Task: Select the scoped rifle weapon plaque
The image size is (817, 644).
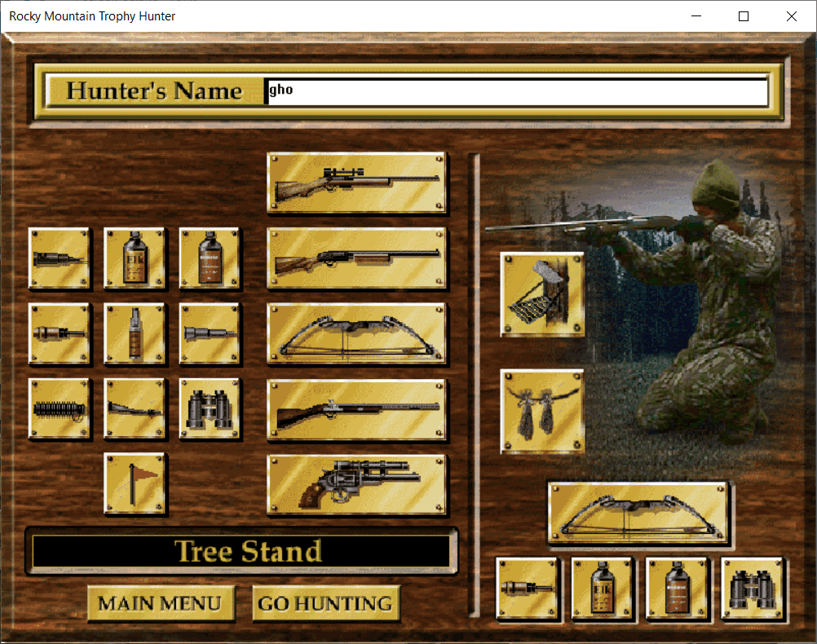Action: coord(357,183)
